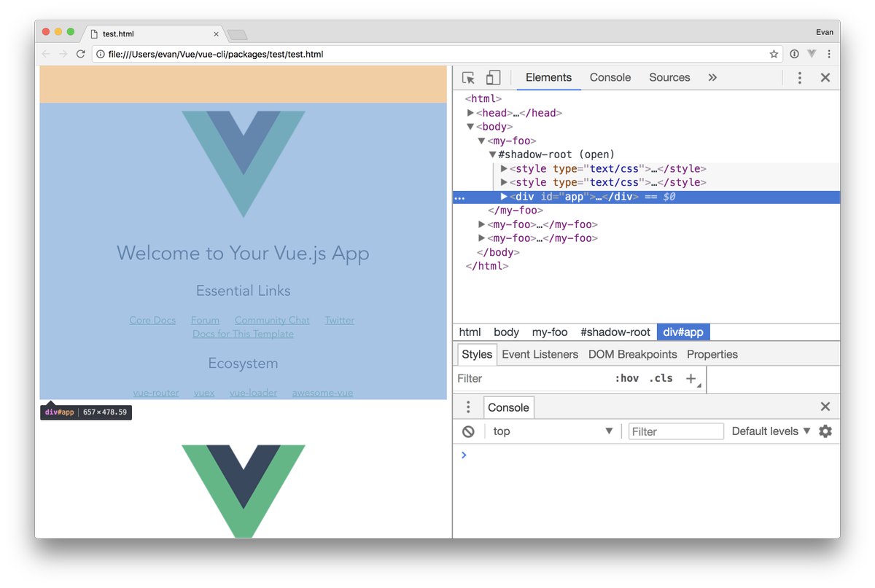Click the browser forward arrow

tap(63, 54)
